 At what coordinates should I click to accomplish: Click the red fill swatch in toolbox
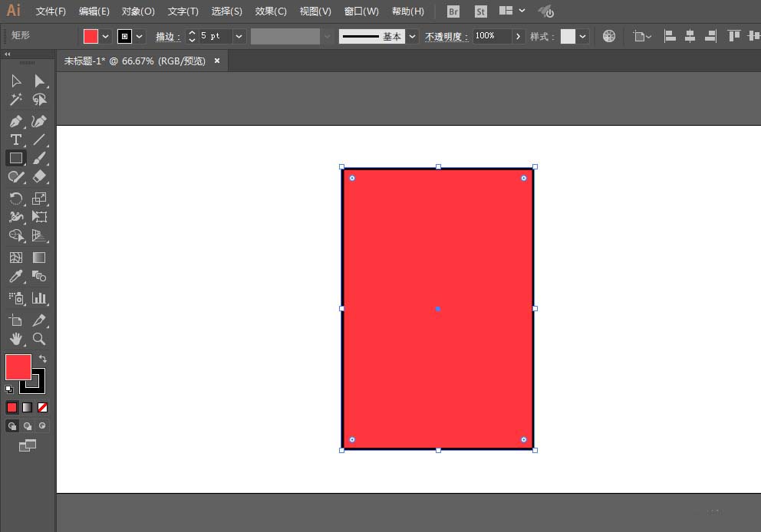(18, 367)
